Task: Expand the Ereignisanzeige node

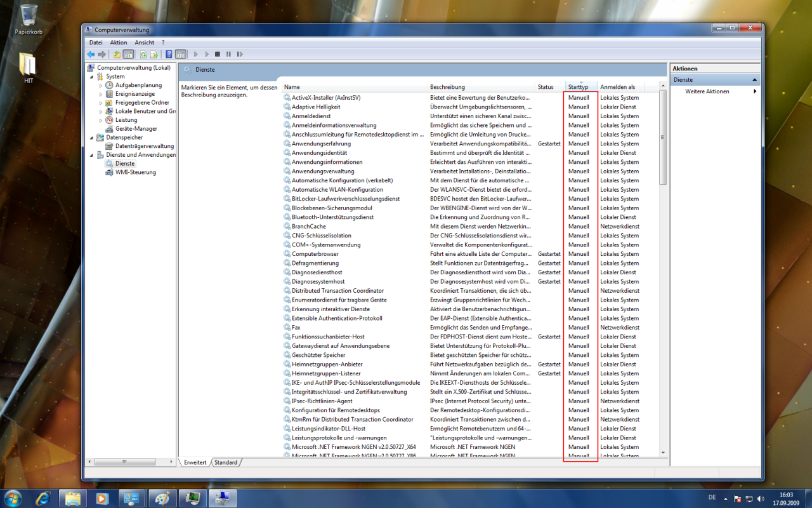Action: tap(100, 94)
